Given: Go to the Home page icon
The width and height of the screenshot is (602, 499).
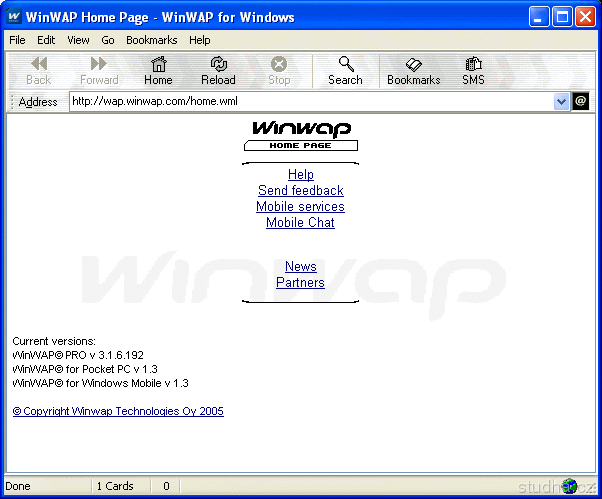Looking at the screenshot, I should click(x=158, y=64).
